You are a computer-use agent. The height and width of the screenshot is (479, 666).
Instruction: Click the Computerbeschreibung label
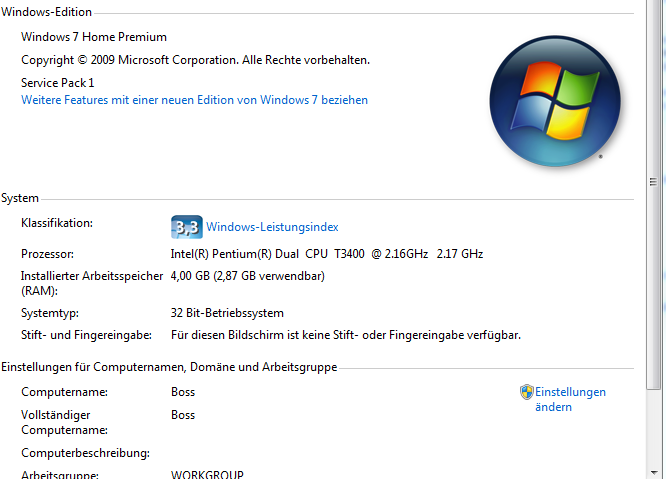pos(85,453)
